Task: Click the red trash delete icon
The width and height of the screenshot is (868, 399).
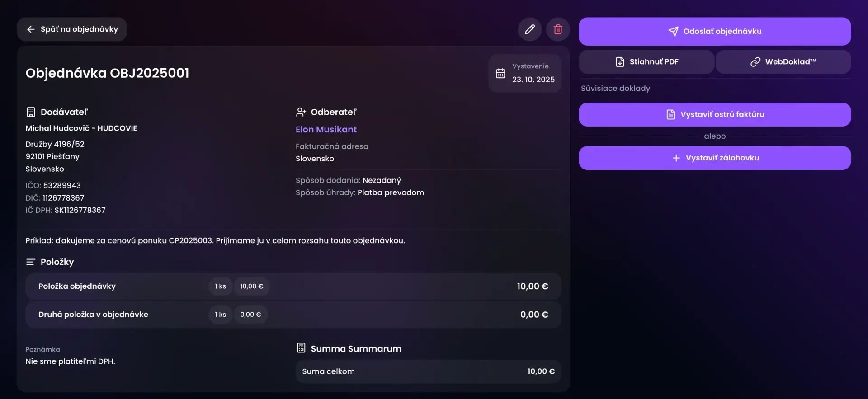Action: point(558,29)
